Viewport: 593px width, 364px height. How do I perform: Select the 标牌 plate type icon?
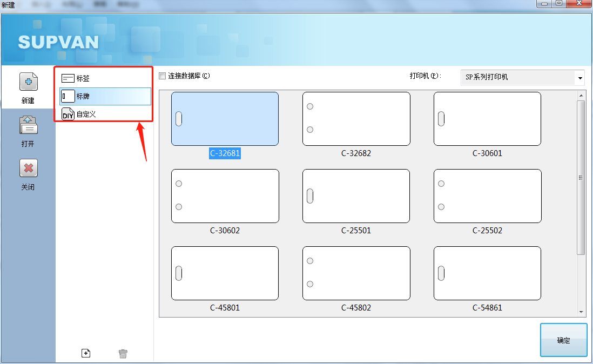(x=68, y=96)
